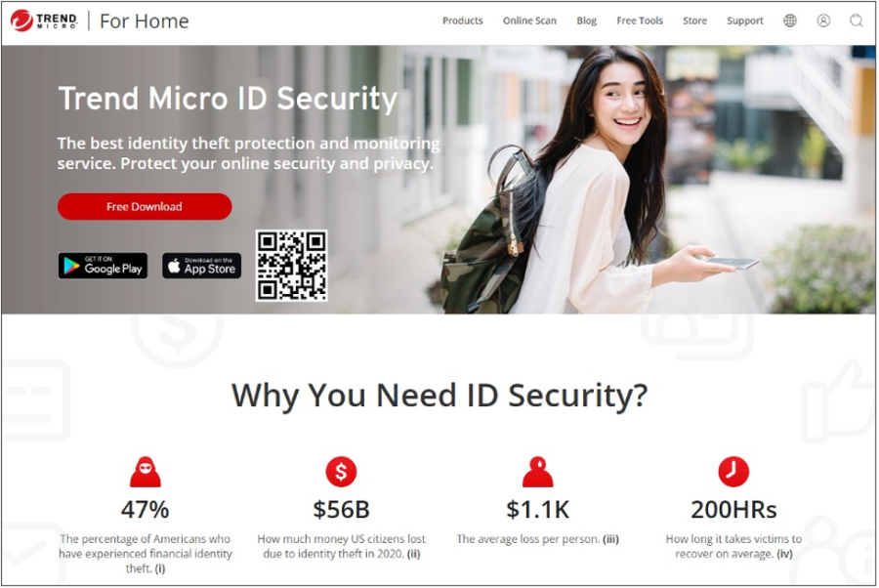Screen dimensions: 879x588
Task: Open the user account icon
Action: (x=823, y=21)
